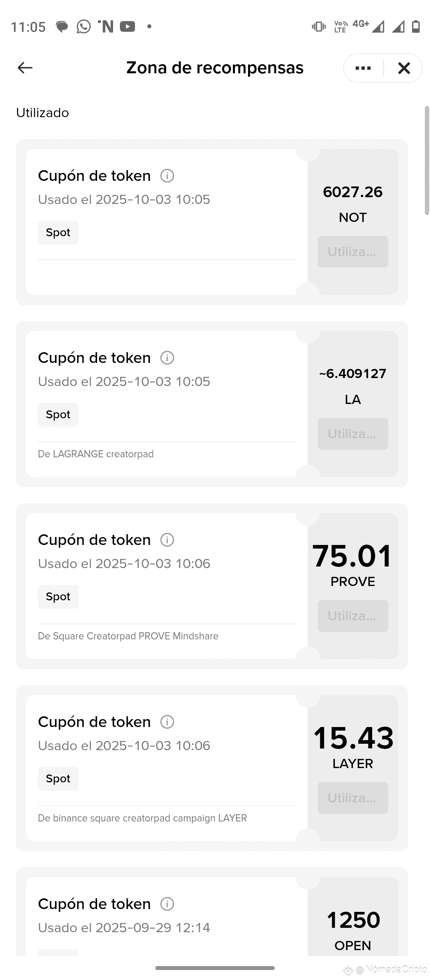Tap the WhatsApp notification icon in status bar

click(84, 27)
